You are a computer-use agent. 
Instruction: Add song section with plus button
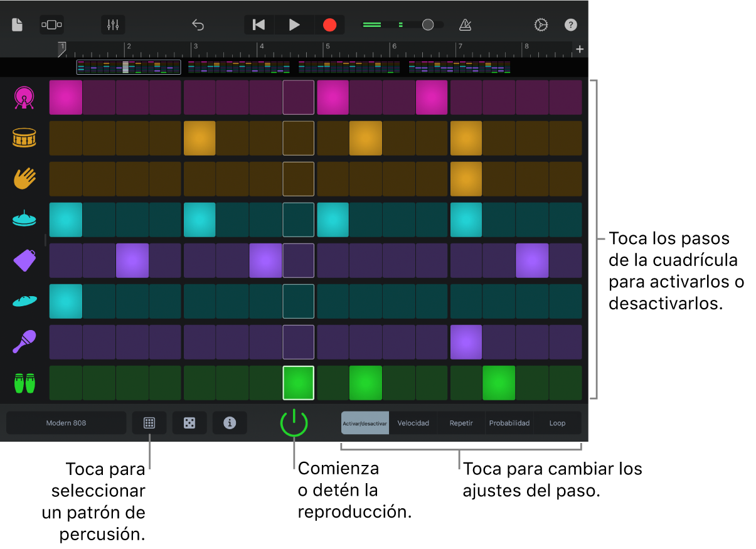(x=580, y=49)
